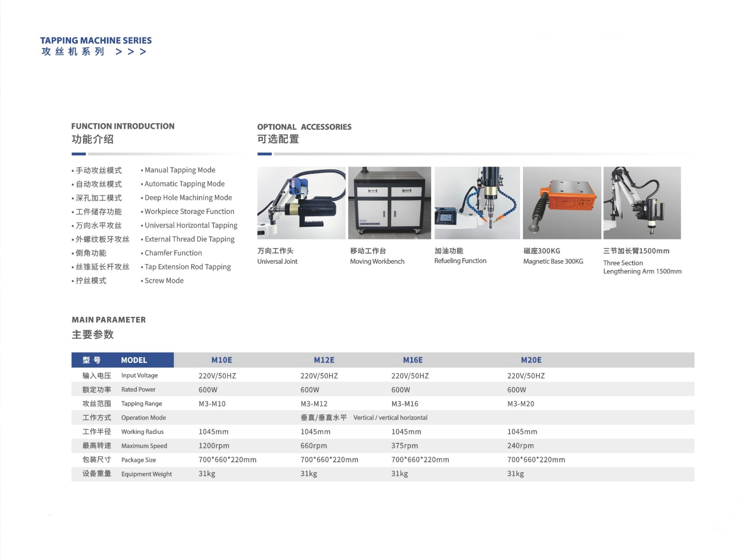Click the blue MODEL header cell
The width and height of the screenshot is (751, 560).
122,360
